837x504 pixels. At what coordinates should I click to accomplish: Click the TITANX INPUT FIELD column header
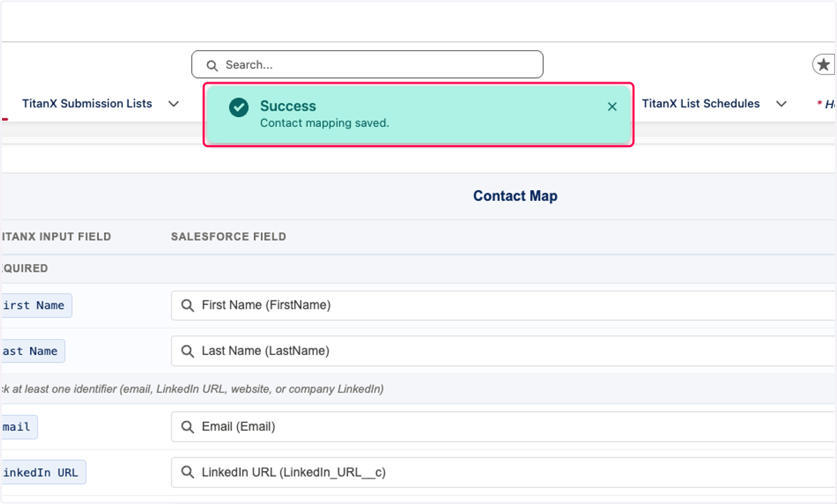(x=56, y=236)
